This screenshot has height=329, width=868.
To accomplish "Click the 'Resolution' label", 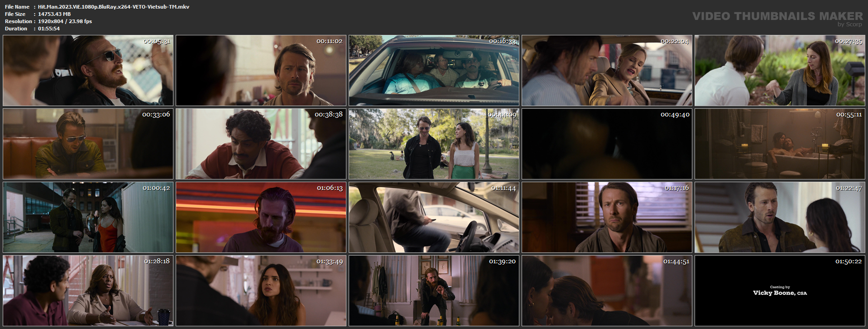I will [19, 21].
